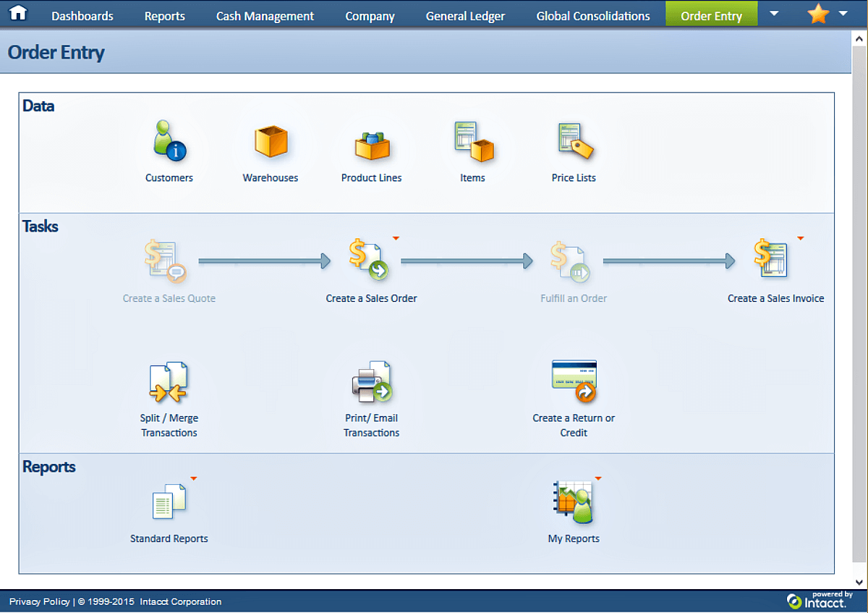This screenshot has height=613, width=868.
Task: Click the Create a Sales Quote icon
Action: [165, 261]
